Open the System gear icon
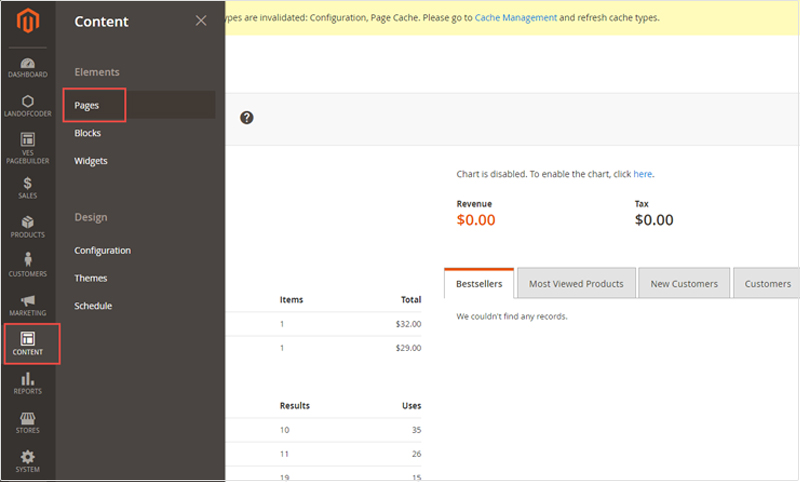The image size is (800, 482). tap(28, 456)
